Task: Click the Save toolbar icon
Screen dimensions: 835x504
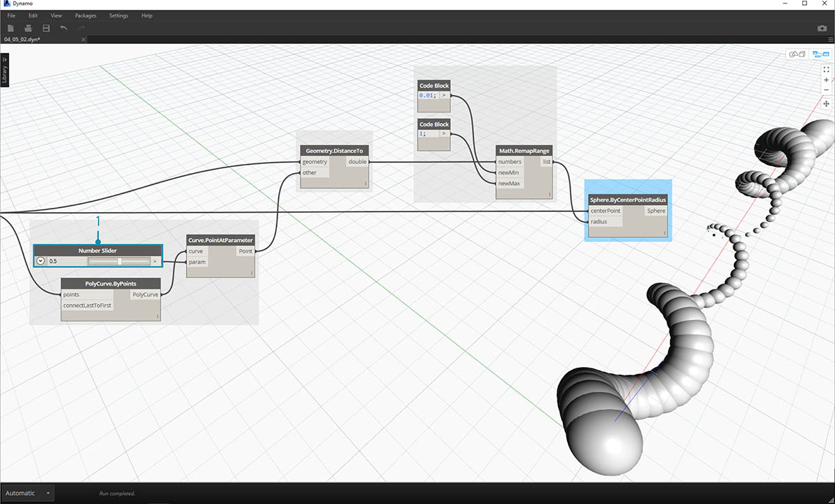Action: pyautogui.click(x=46, y=28)
